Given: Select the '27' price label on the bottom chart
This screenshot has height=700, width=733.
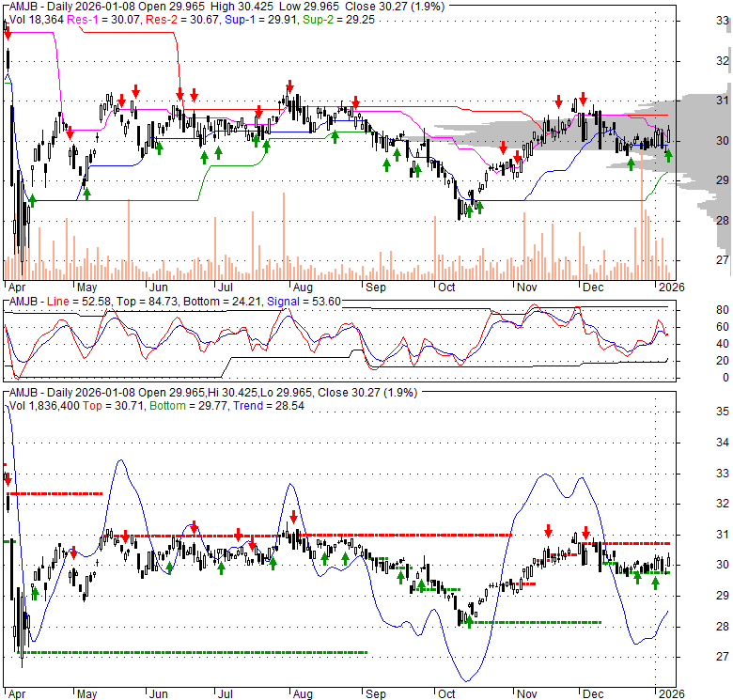Looking at the screenshot, I should (723, 657).
